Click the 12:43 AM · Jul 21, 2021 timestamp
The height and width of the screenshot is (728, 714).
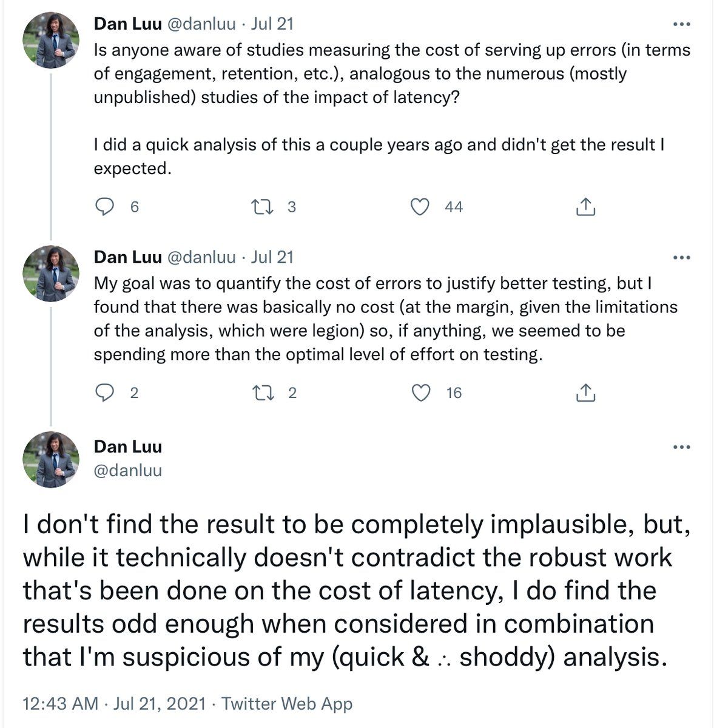115,704
